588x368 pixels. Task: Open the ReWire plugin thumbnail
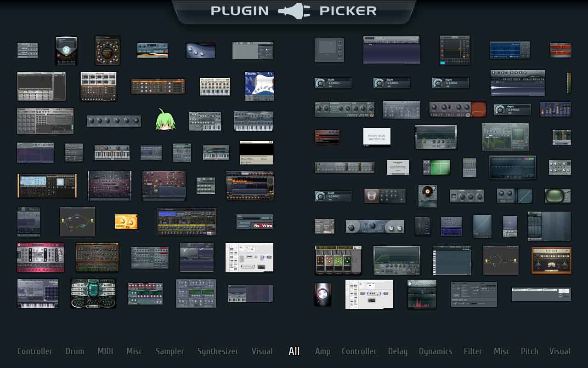pyautogui.click(x=255, y=222)
